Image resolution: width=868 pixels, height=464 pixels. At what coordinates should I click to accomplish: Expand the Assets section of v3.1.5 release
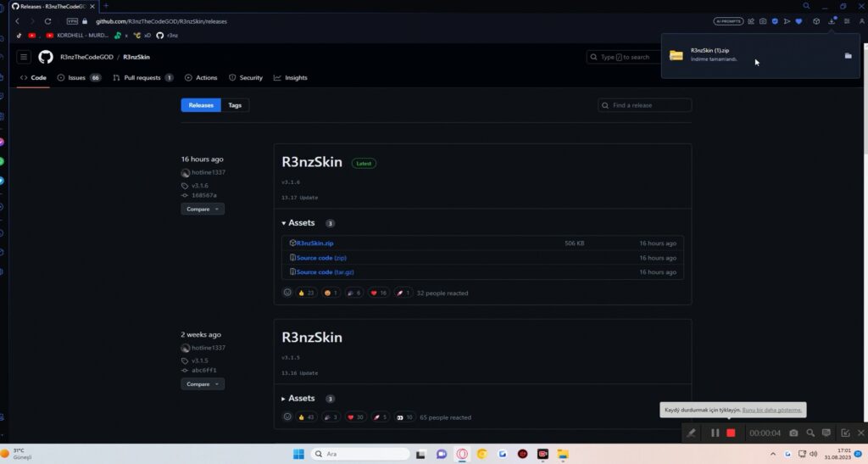298,398
